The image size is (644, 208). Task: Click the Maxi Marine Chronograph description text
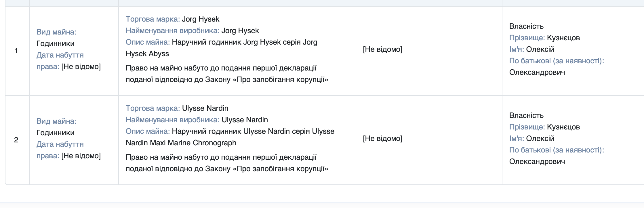[x=230, y=137]
